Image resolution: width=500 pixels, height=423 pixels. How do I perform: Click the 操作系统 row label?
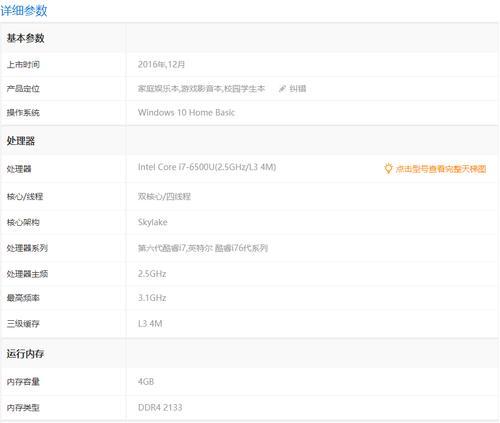tap(23, 113)
